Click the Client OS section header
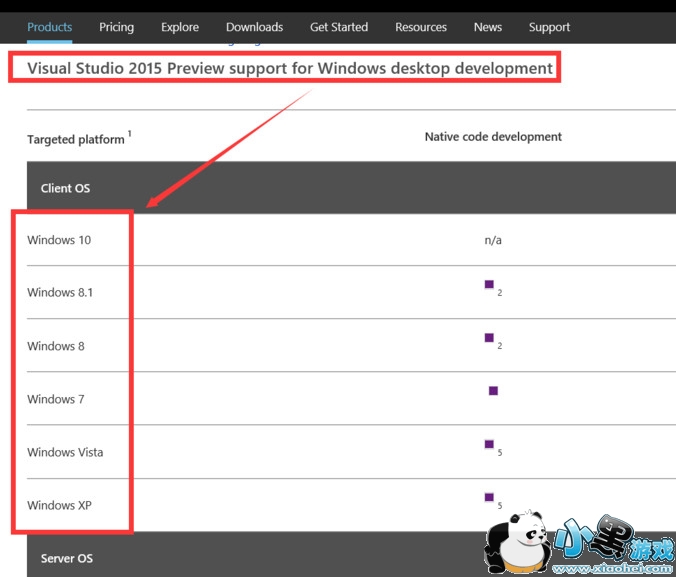Viewport: 676px width, 577px height. (x=66, y=188)
